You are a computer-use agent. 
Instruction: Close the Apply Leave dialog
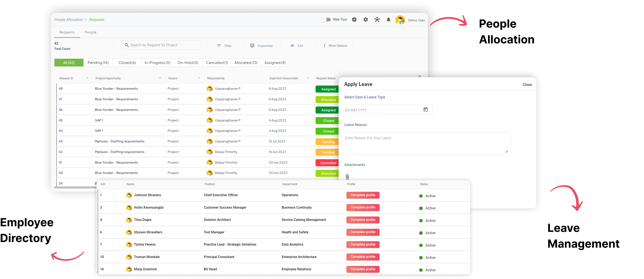(x=527, y=84)
